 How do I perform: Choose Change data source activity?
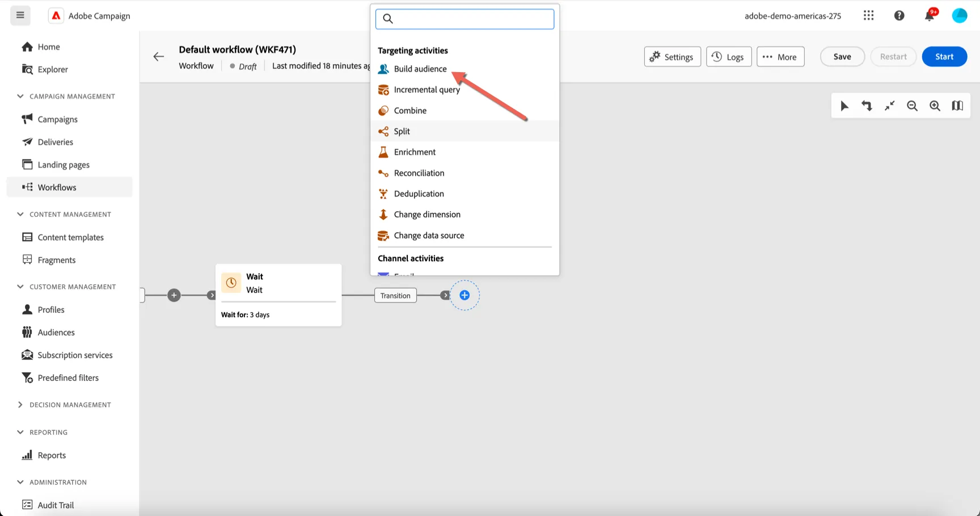tap(464, 236)
